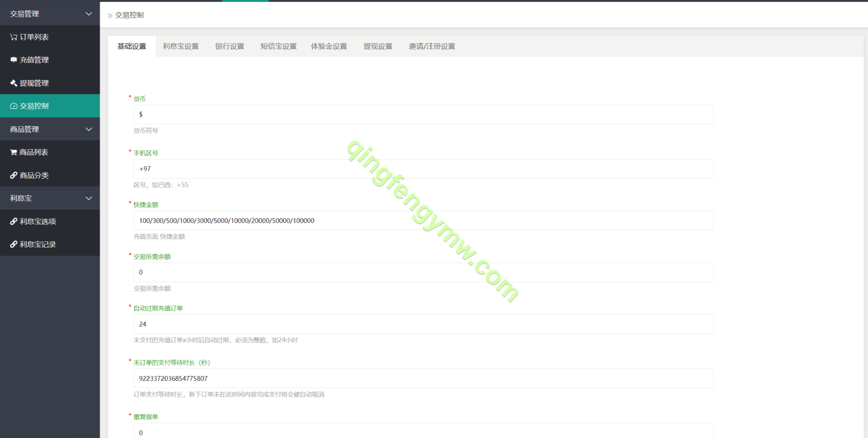Open 利息宝记录 sidebar entry
This screenshot has height=438, width=868.
tap(50, 244)
